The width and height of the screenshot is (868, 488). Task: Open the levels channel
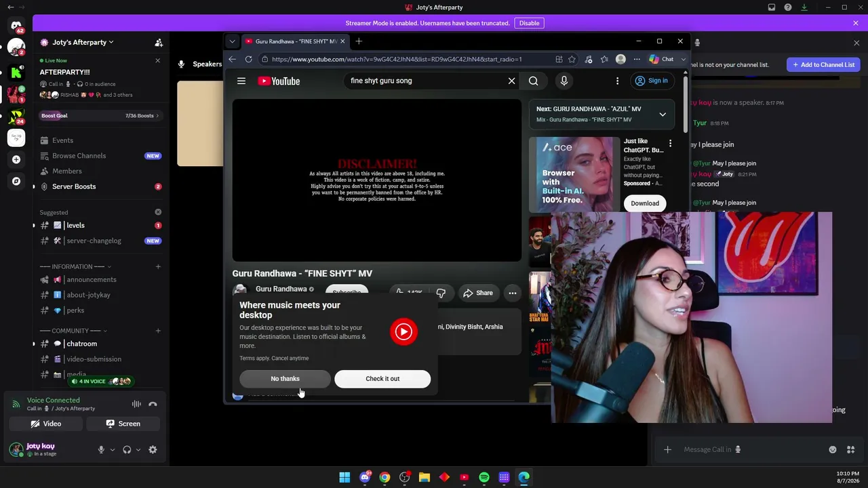point(100,225)
